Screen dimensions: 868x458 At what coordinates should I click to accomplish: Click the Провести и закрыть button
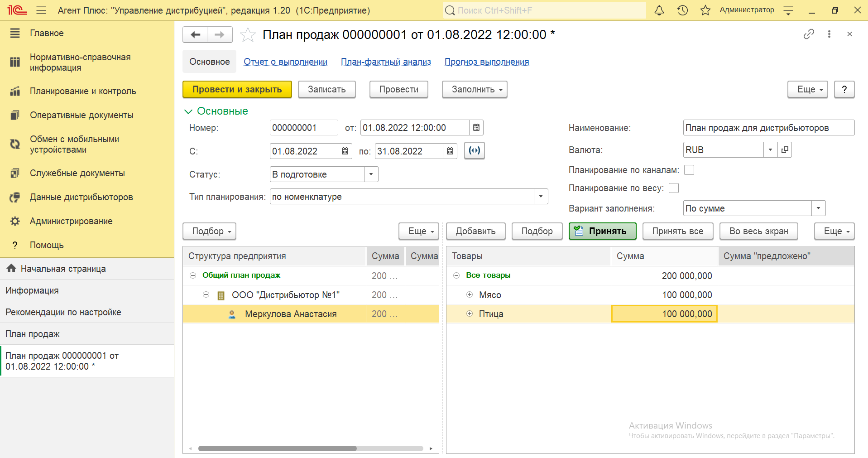[237, 89]
